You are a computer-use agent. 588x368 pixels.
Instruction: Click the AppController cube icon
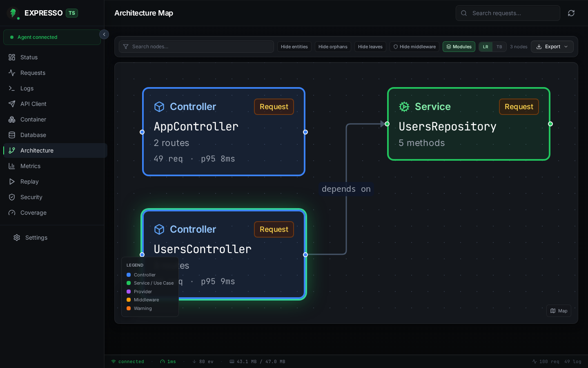tap(159, 107)
